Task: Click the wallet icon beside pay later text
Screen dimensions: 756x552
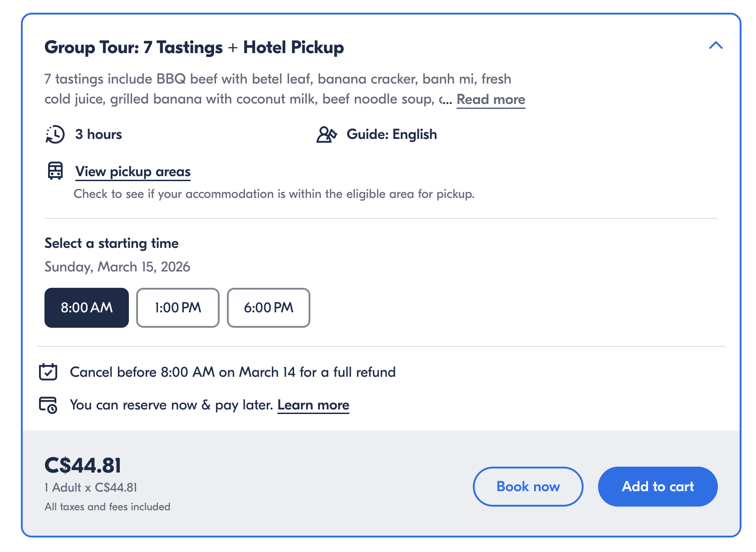Action: (x=48, y=404)
